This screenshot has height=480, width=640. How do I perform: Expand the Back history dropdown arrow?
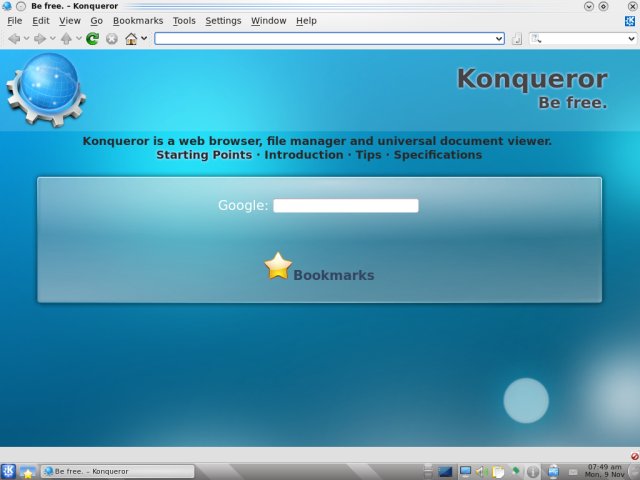tap(27, 39)
